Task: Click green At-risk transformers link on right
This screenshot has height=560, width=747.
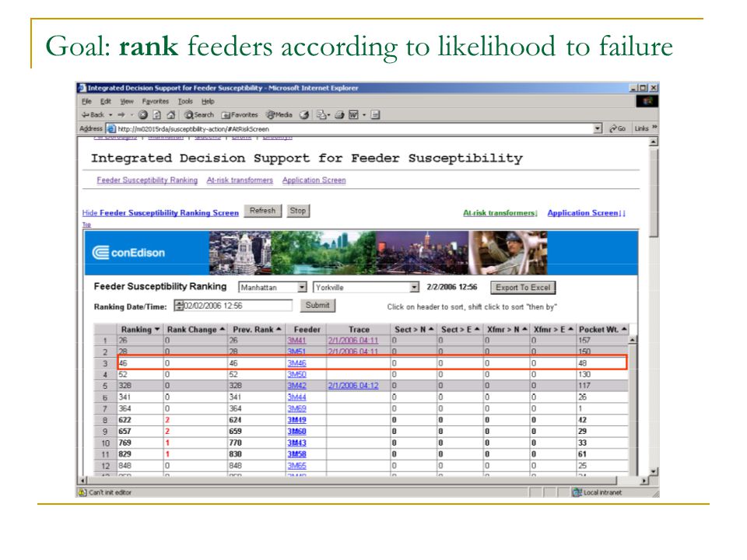Action: pos(500,213)
